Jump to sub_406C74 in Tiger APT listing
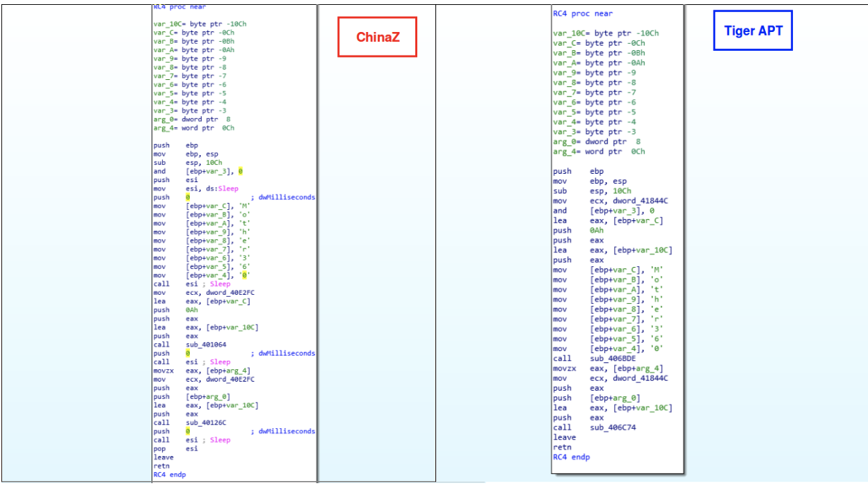Image resolution: width=868 pixels, height=488 pixels. point(612,428)
